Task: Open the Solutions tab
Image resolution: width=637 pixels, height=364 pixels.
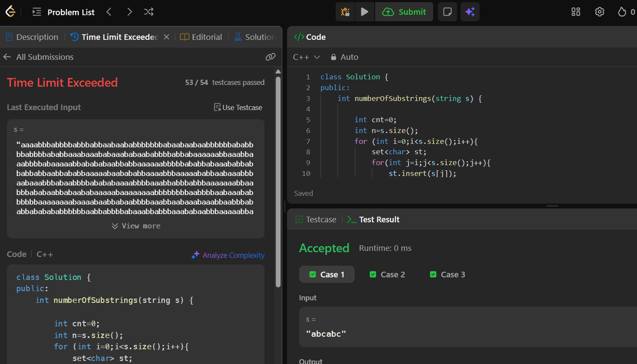Action: 254,37
